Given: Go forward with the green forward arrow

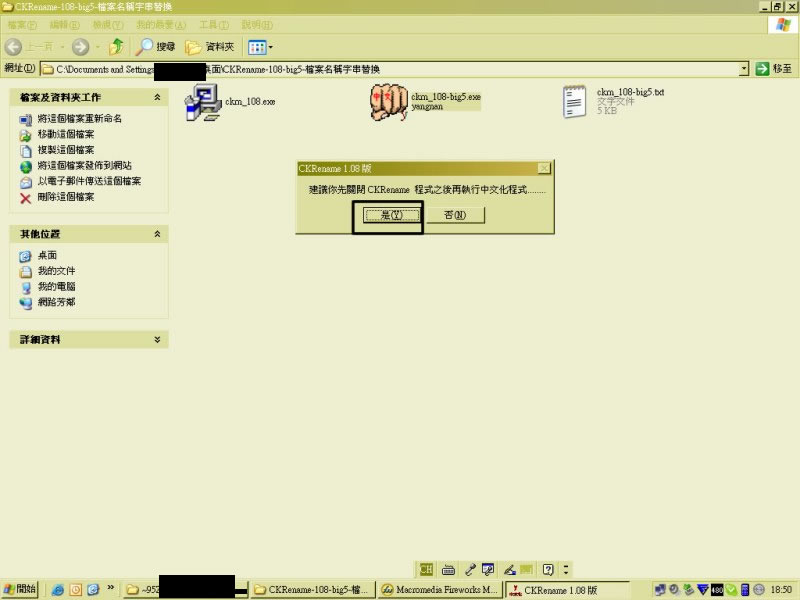Looking at the screenshot, I should (80, 47).
